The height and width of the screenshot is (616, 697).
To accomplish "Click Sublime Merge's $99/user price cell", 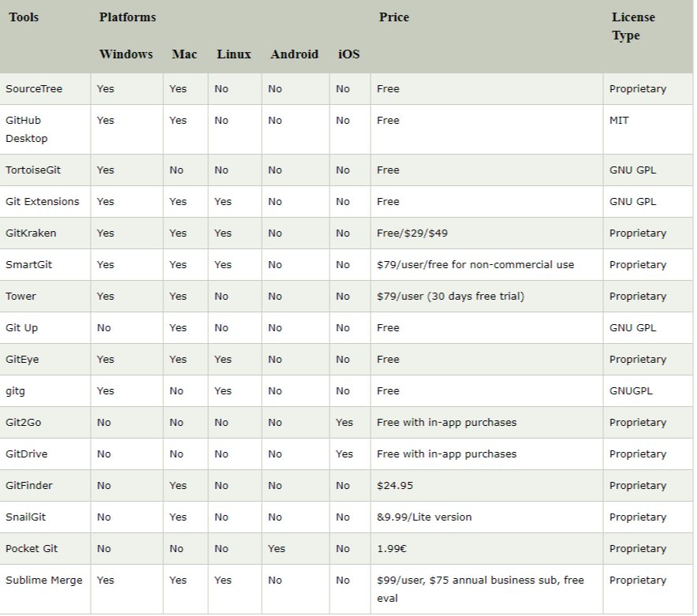I will 480,589.
